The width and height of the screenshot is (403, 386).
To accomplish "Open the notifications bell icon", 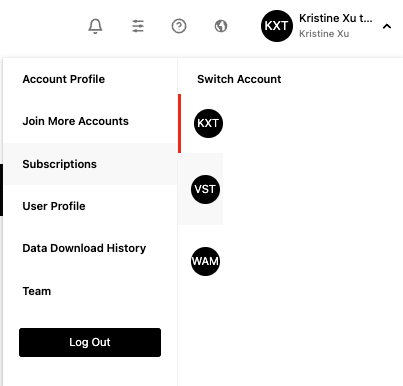I will [x=95, y=26].
